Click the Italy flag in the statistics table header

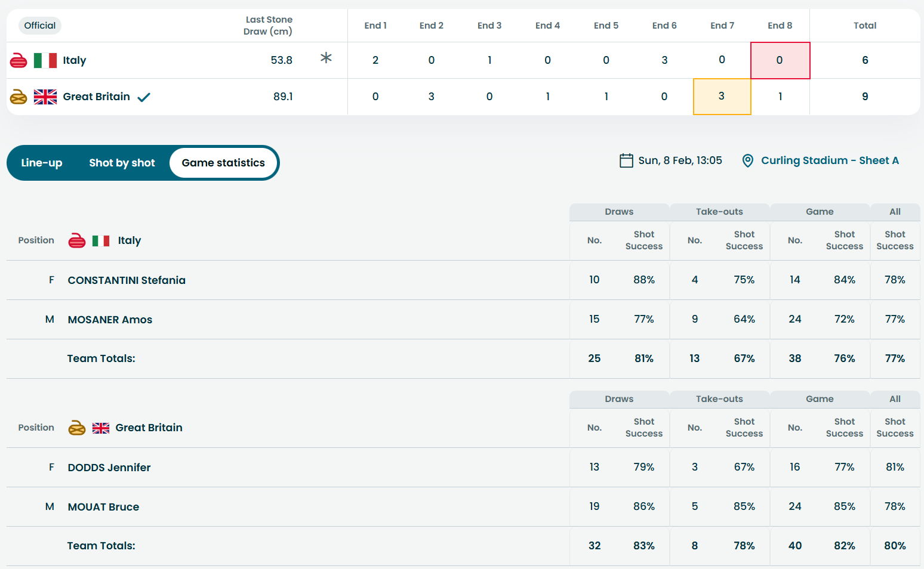101,241
